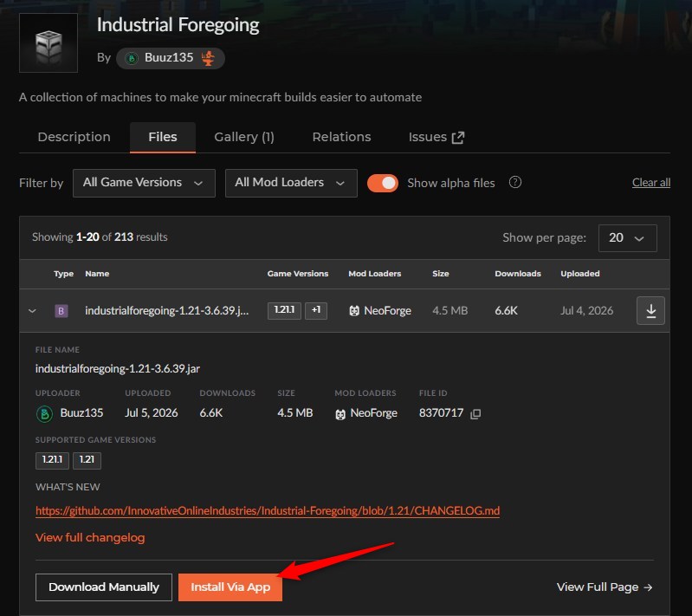Click the Buuz135 uploader avatar in file details
The image size is (692, 616).
pyautogui.click(x=44, y=414)
